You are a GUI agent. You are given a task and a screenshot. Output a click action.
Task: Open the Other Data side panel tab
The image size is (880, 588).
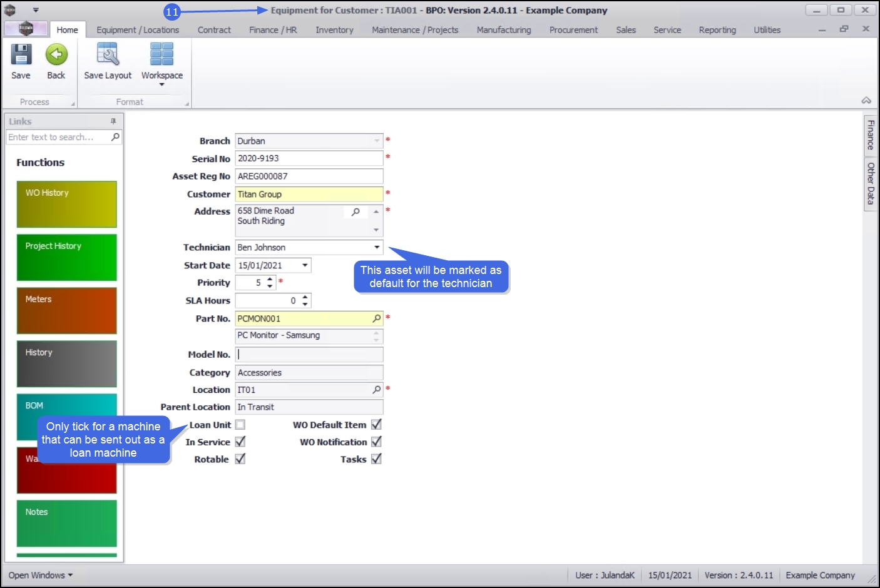[871, 183]
